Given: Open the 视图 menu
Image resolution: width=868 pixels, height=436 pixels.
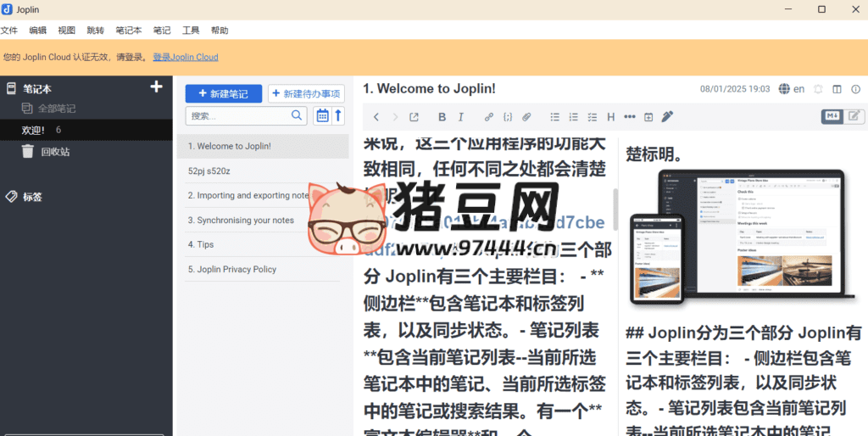Looking at the screenshot, I should click(66, 31).
